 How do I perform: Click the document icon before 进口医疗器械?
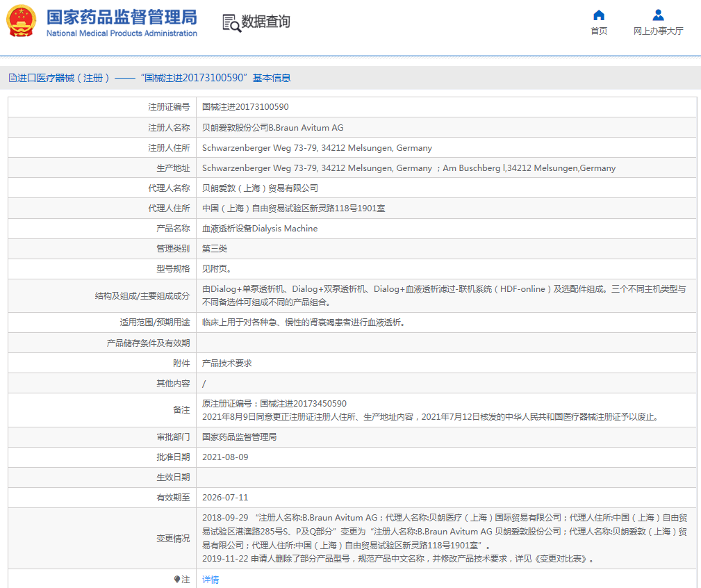[x=12, y=79]
